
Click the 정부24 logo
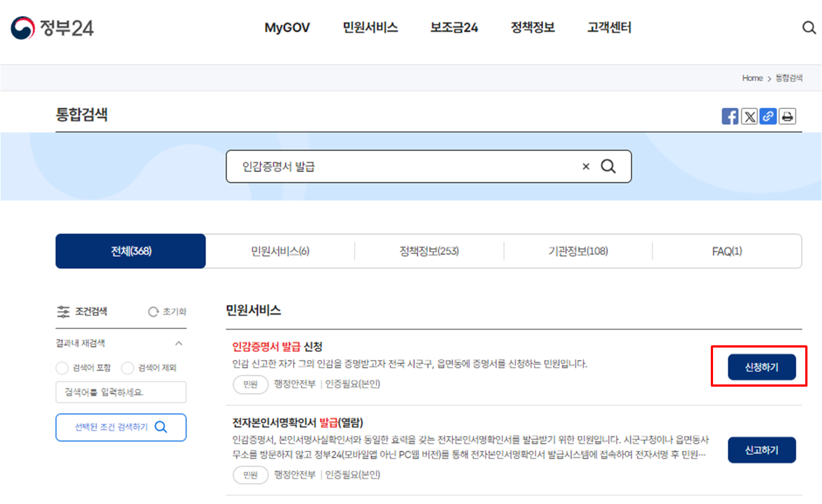tap(53, 27)
